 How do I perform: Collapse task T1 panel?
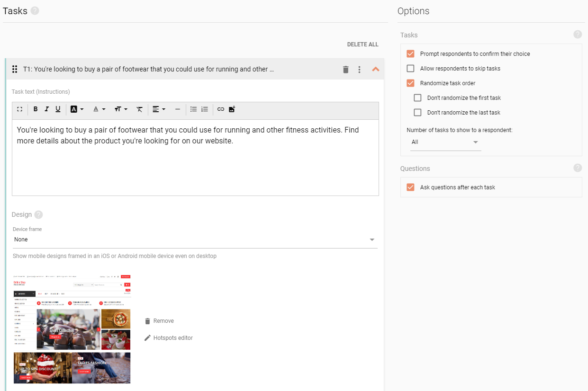pos(376,69)
